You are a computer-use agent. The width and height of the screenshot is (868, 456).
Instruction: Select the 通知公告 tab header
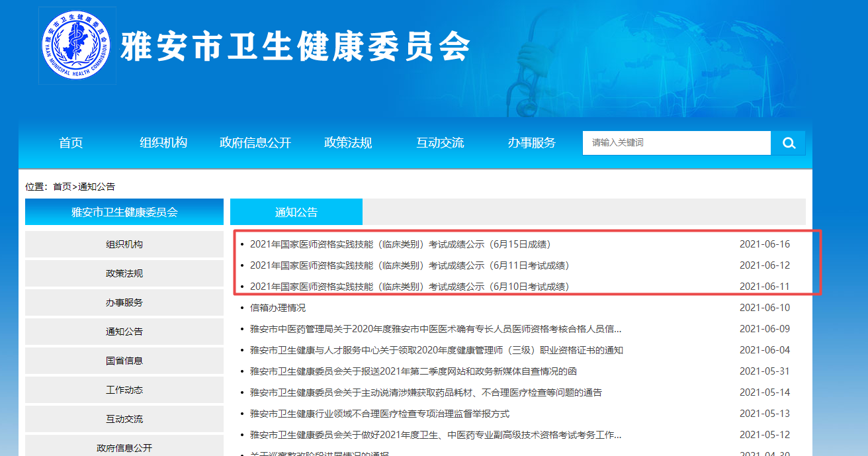pyautogui.click(x=296, y=212)
